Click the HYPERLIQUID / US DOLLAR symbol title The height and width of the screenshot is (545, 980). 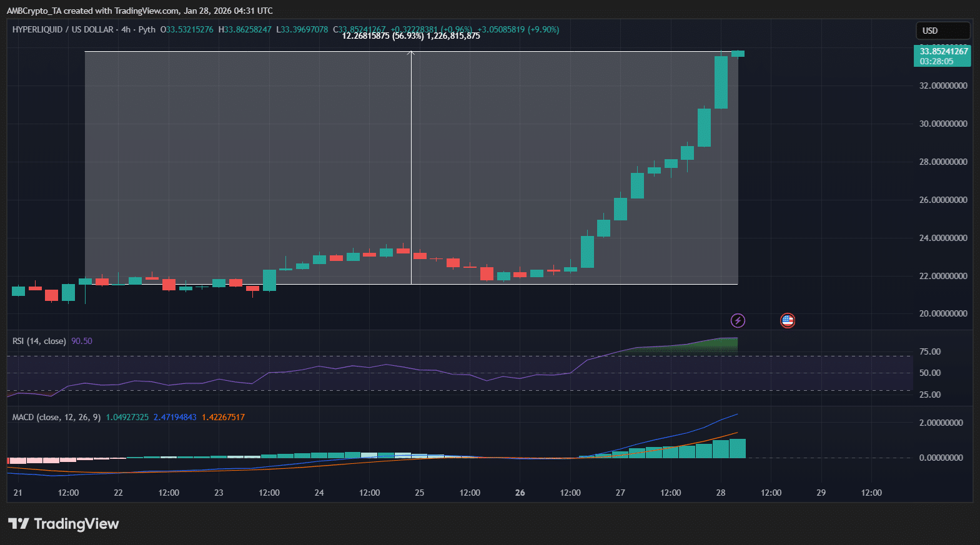pyautogui.click(x=62, y=29)
